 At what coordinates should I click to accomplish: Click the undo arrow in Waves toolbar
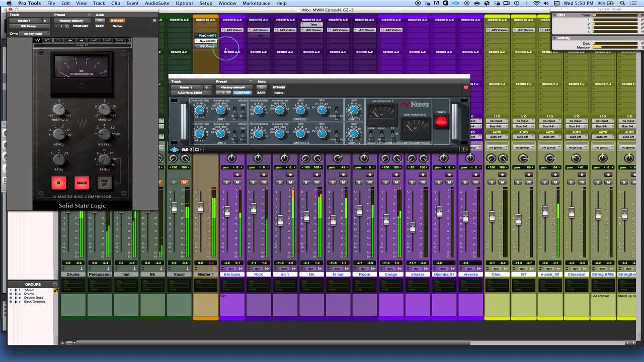click(x=48, y=40)
